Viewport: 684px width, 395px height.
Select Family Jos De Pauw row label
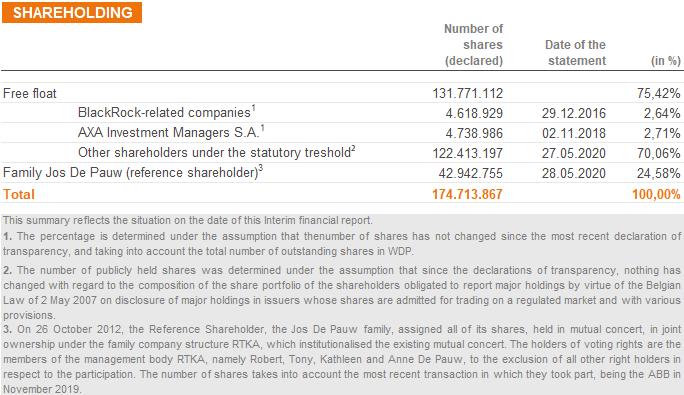coord(133,172)
